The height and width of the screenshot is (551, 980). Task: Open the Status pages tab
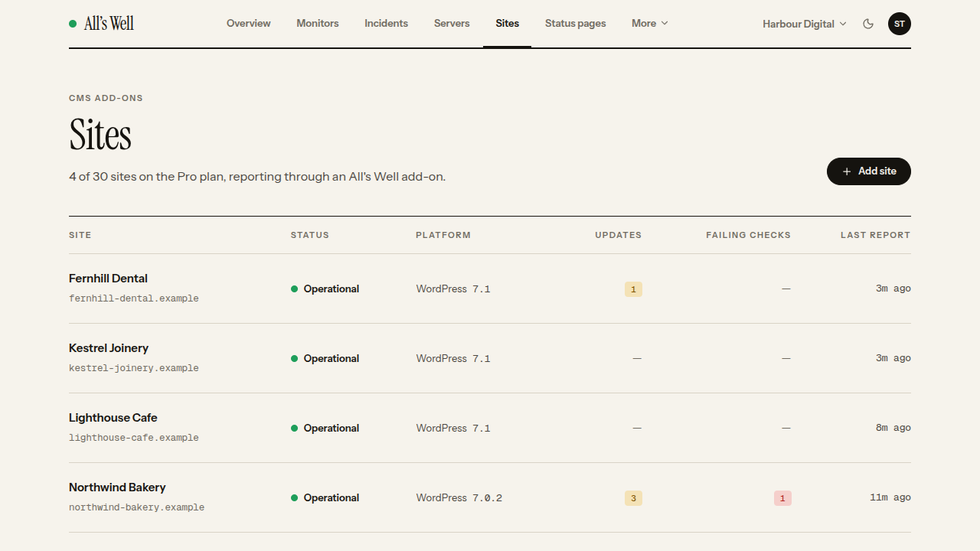576,24
